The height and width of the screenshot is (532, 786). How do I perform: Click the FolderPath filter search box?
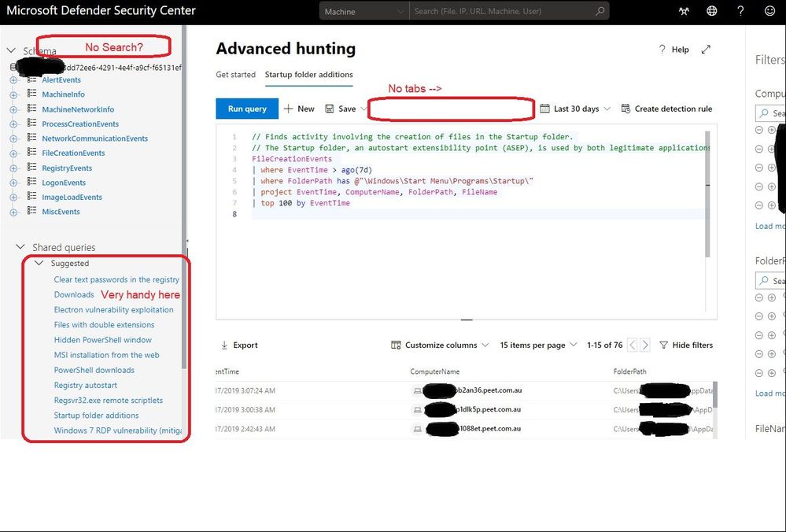click(770, 281)
